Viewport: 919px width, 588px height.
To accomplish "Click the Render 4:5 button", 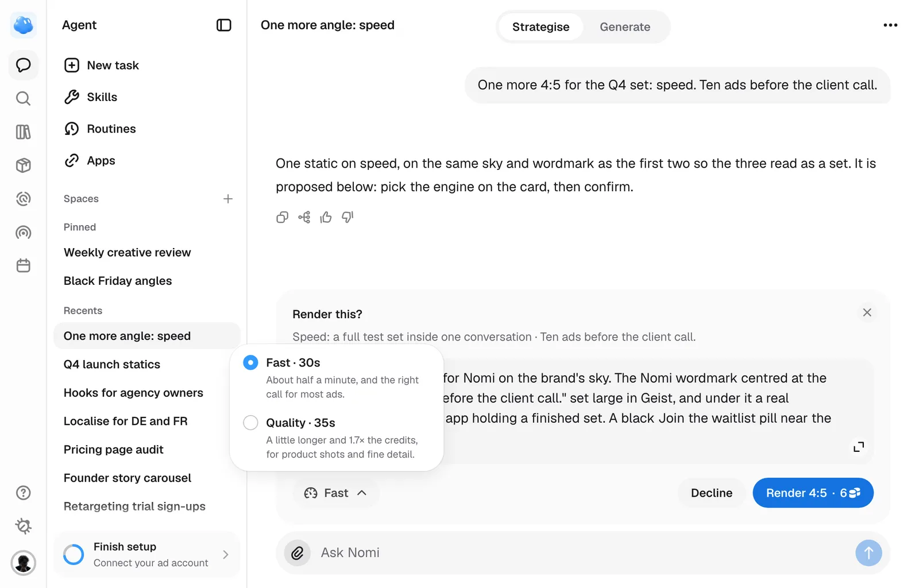I will pyautogui.click(x=813, y=493).
